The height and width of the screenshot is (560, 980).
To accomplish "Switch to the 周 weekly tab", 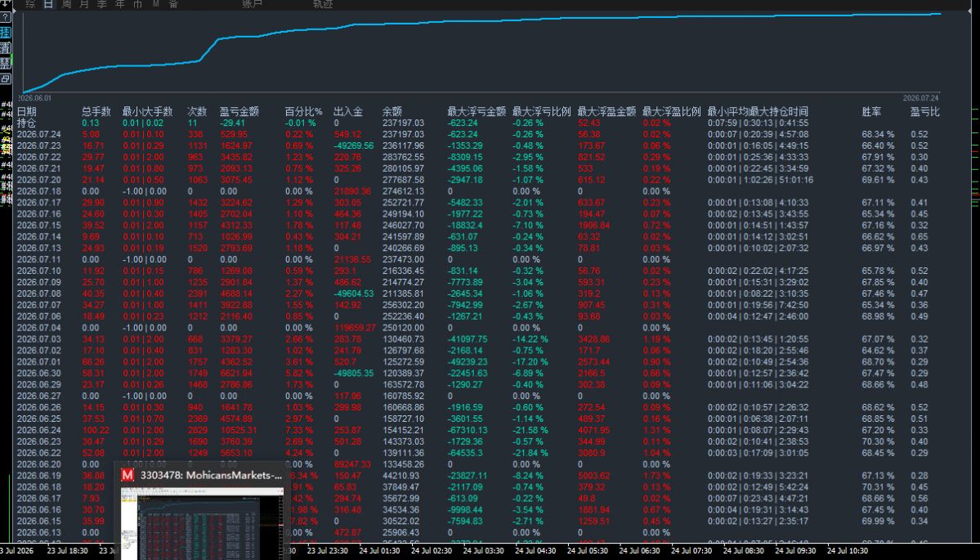I will pyautogui.click(x=66, y=4).
